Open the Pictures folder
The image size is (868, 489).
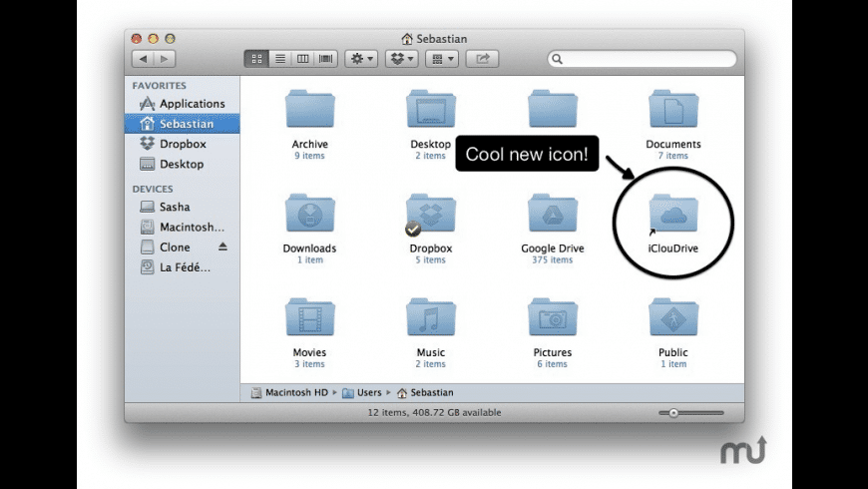pyautogui.click(x=552, y=318)
